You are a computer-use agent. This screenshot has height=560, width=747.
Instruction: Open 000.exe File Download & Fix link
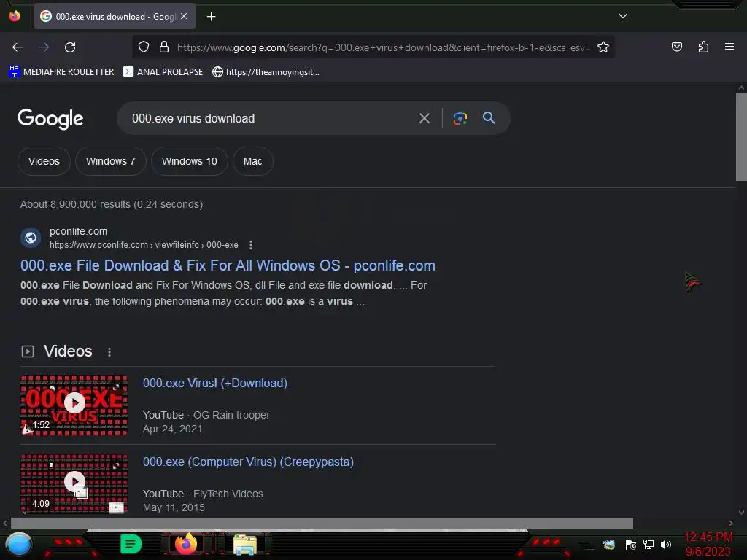228,265
